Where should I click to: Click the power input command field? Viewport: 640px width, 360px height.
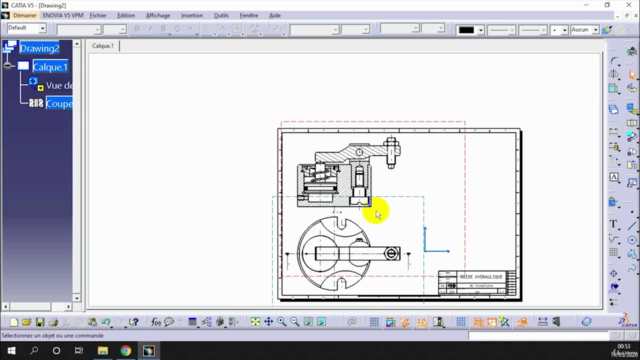[x=539, y=336]
